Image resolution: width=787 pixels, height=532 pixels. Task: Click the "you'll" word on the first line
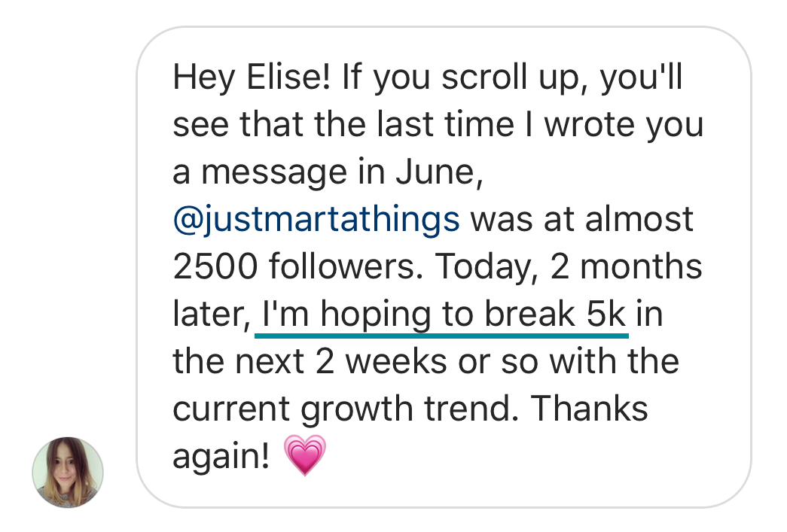(x=640, y=78)
